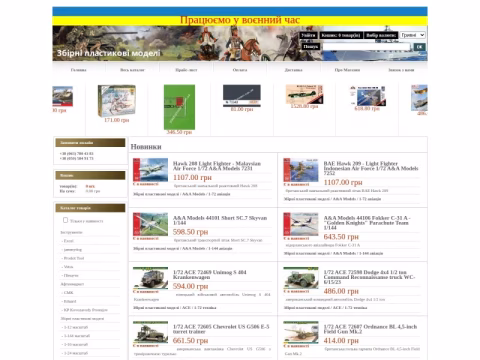Open Short SC.7 Skyvan product image

click(x=150, y=224)
